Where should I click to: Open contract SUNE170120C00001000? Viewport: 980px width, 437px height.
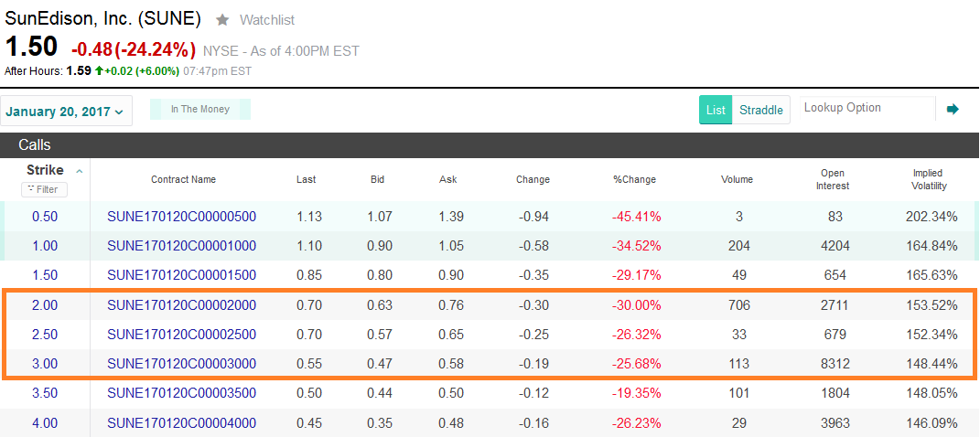(x=182, y=246)
